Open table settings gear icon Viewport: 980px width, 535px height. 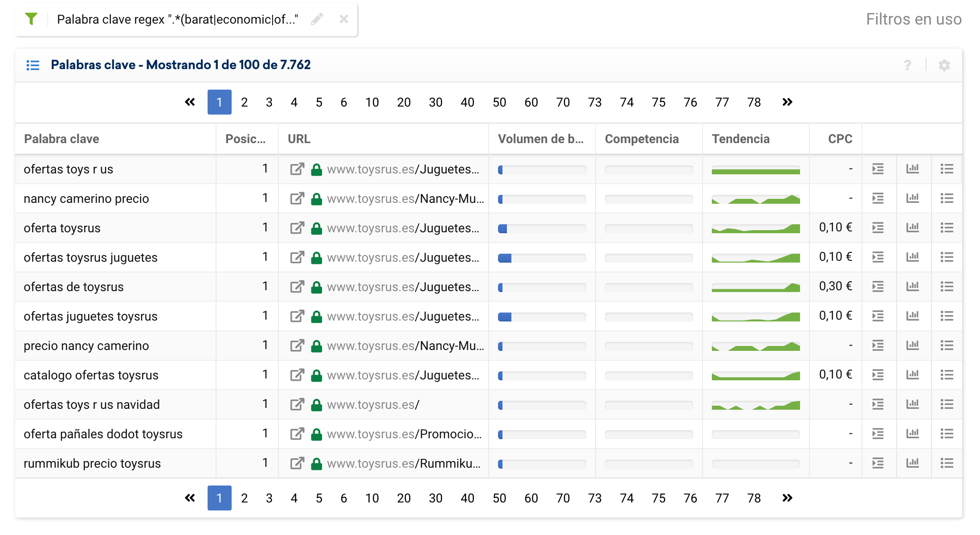click(x=944, y=65)
